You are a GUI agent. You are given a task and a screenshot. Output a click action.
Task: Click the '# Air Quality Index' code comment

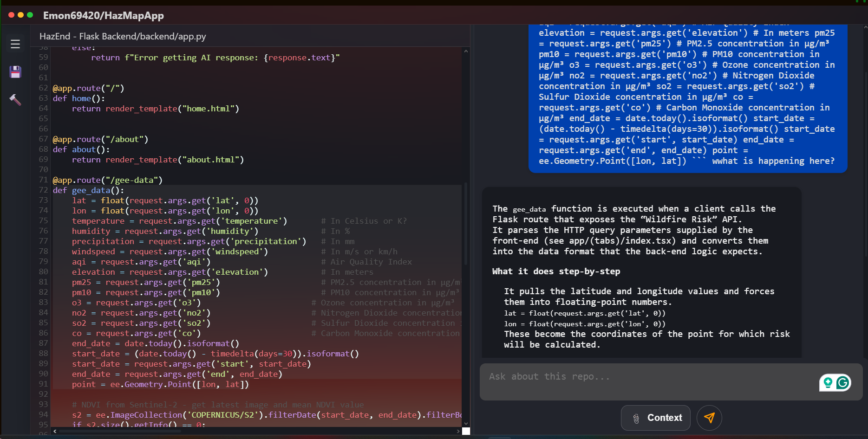click(x=366, y=262)
